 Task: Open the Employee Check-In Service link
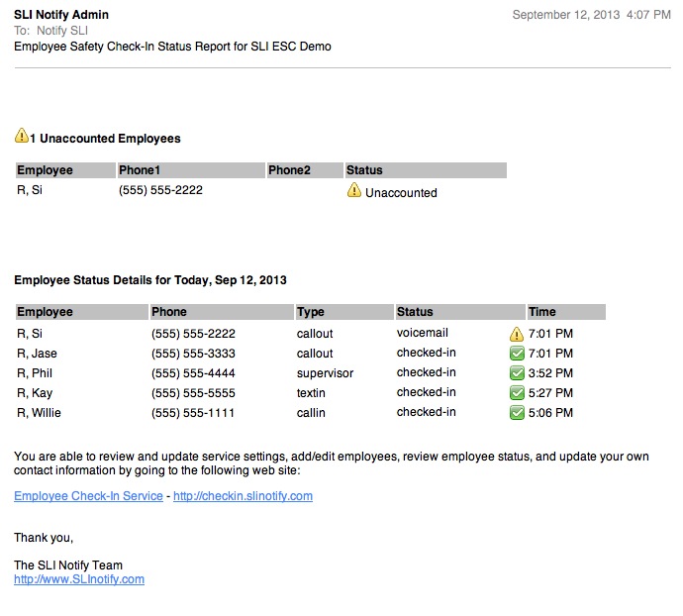(x=88, y=496)
